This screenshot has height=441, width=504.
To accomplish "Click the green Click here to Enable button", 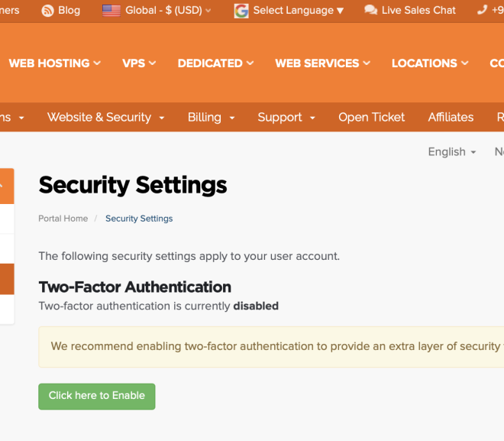I will pos(97,397).
